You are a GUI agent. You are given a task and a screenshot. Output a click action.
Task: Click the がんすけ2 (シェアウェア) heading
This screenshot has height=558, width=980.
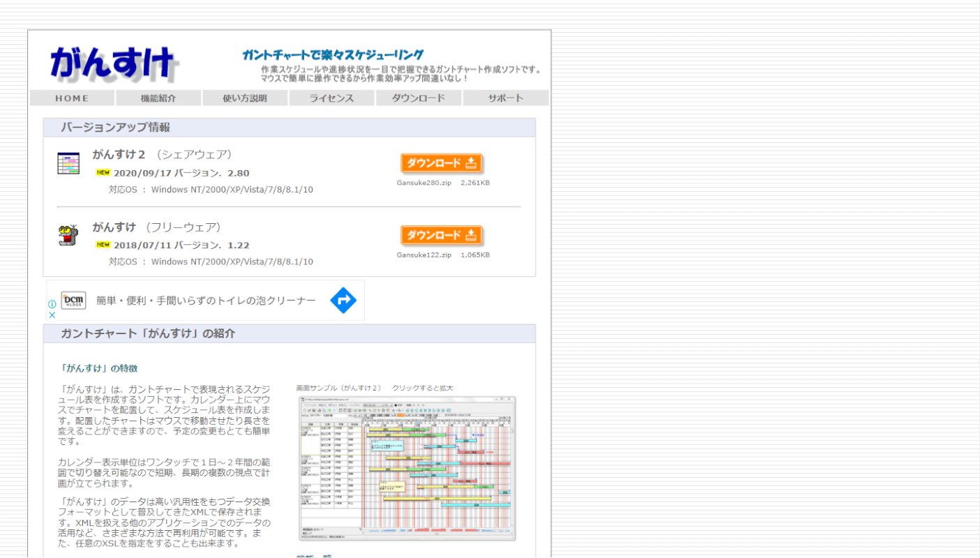click(x=162, y=154)
